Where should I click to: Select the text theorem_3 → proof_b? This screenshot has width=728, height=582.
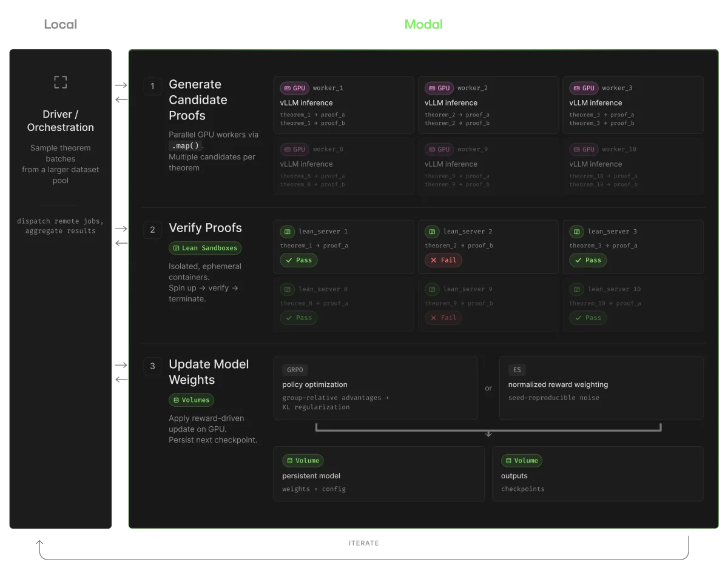602,123
